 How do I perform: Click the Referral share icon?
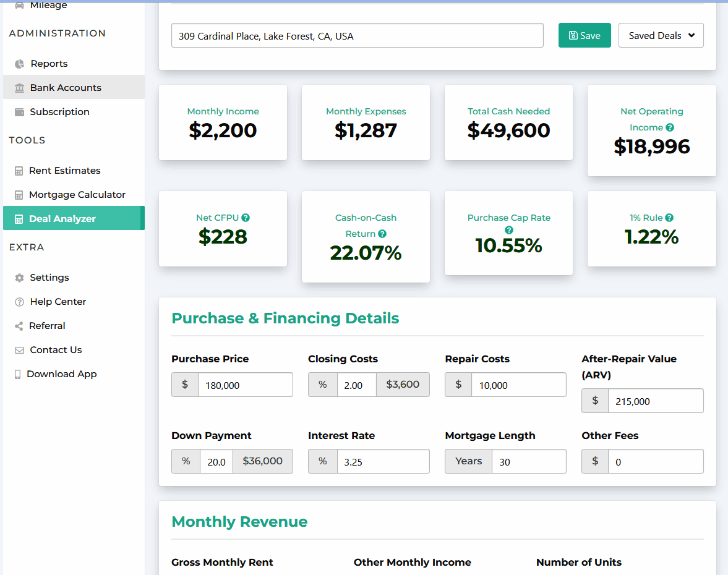point(19,326)
